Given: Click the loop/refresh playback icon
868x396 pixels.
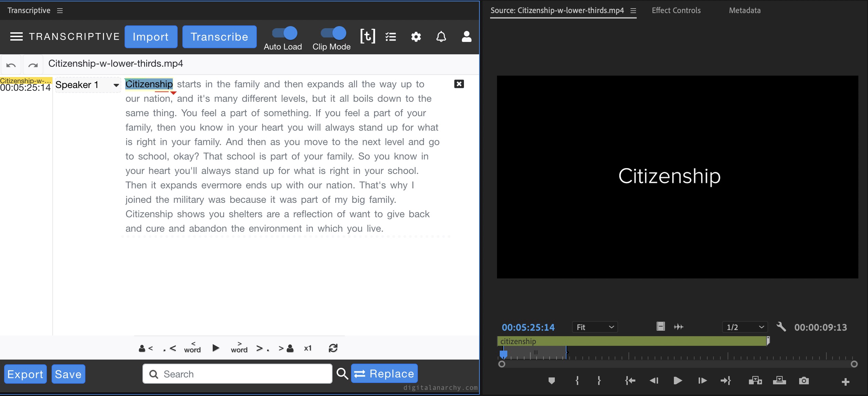Looking at the screenshot, I should click(x=333, y=348).
